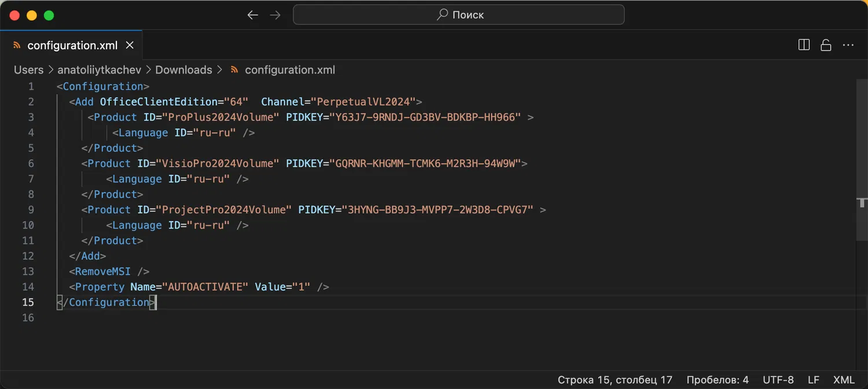Select line 9 by its line number
Image resolution: width=868 pixels, height=389 pixels.
pyautogui.click(x=31, y=210)
